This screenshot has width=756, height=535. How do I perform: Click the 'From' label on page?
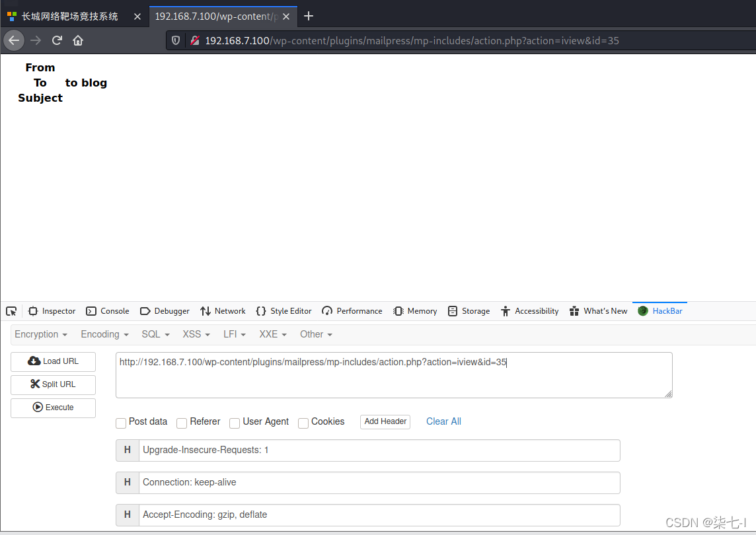pyautogui.click(x=40, y=67)
